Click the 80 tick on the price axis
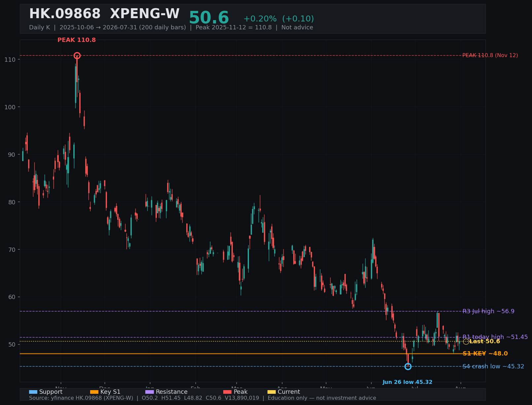The height and width of the screenshot is (405, 532). (12, 202)
